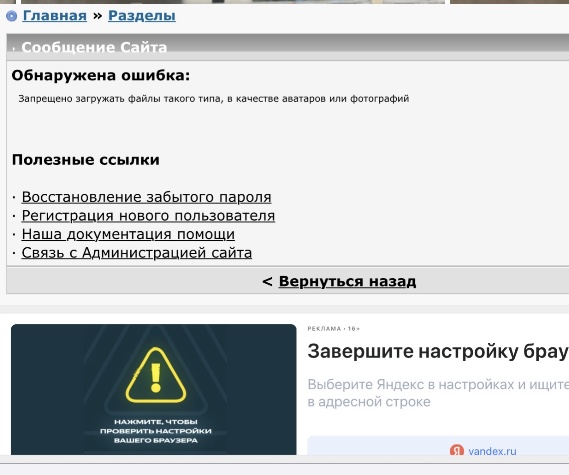Click the Полезные ссылки heading
This screenshot has width=569, height=475.
pos(86,160)
